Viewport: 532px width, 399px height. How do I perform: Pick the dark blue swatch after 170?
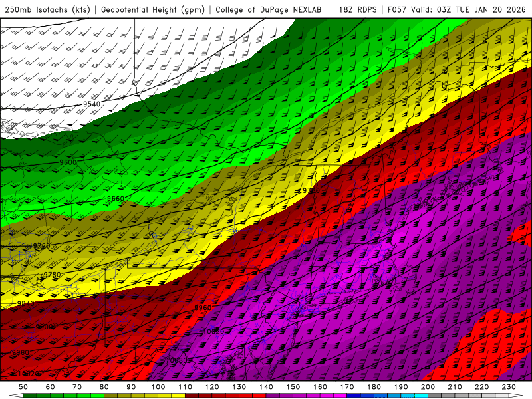pyautogui.click(x=354, y=396)
